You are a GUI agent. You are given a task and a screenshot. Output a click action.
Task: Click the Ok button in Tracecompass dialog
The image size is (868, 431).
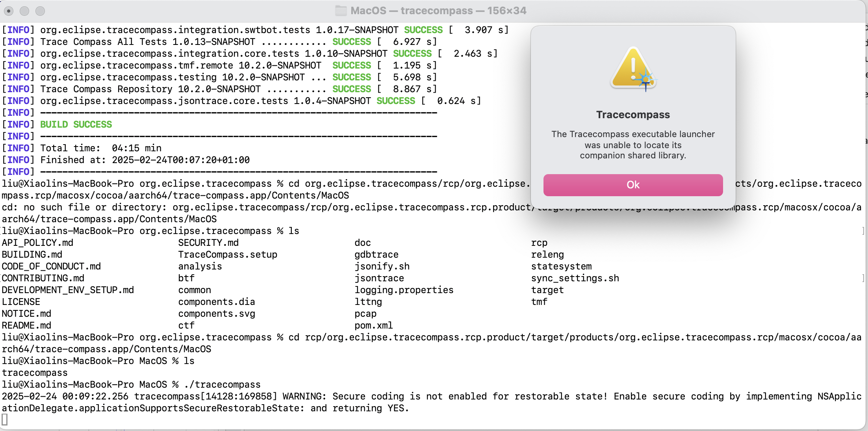click(633, 185)
